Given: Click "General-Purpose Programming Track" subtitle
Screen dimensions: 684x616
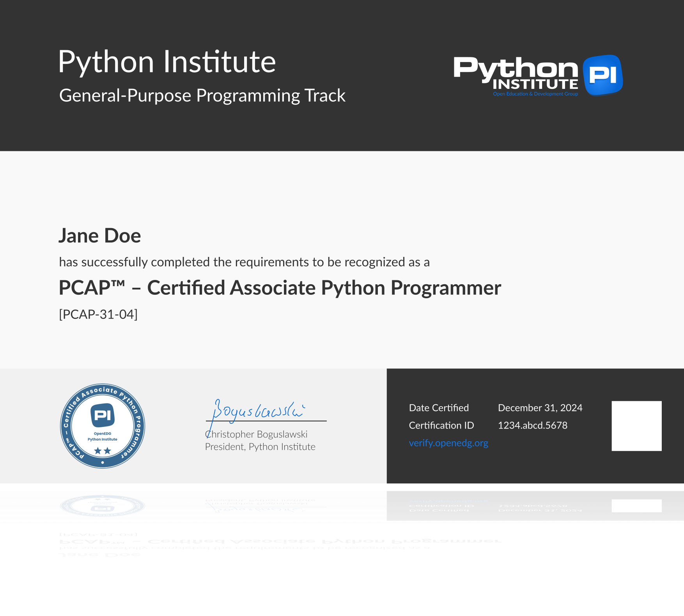Looking at the screenshot, I should click(x=202, y=96).
